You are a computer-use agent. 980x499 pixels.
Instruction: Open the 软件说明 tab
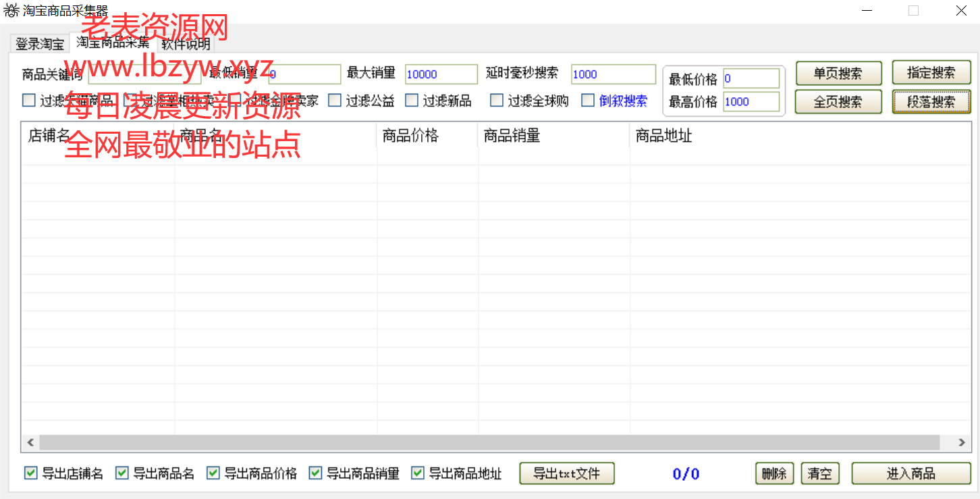click(186, 45)
